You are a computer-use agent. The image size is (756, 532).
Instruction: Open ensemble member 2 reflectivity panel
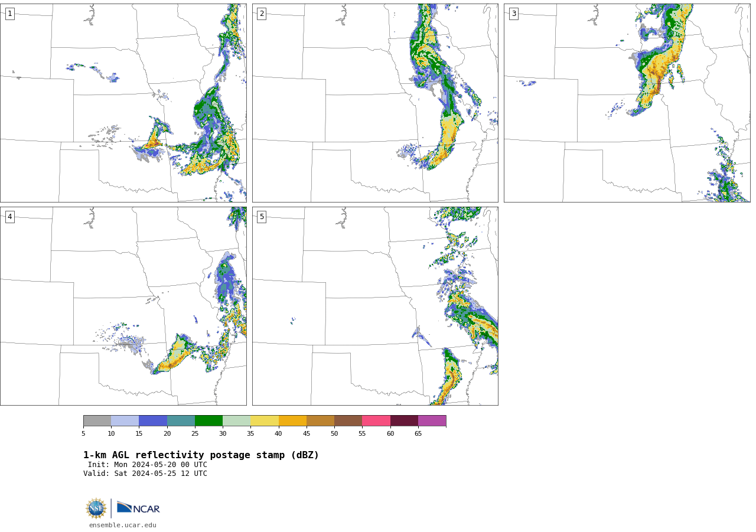pyautogui.click(x=375, y=103)
